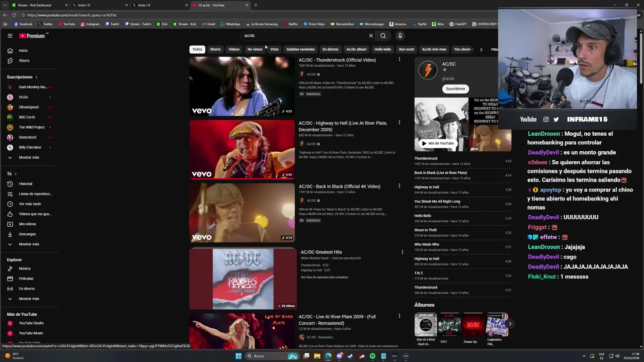
Task: Open the Highway to Hell River Plate thumbnail
Action: coord(242,149)
